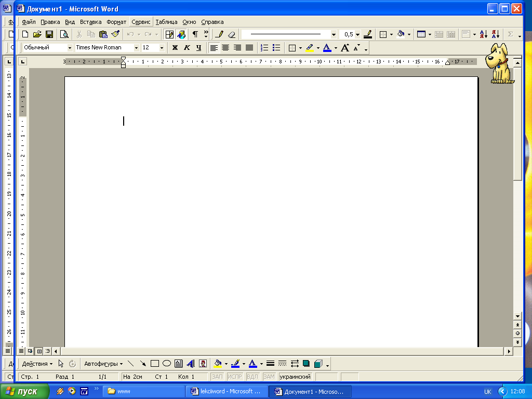Sort ascending А-Я icon
Image resolution: width=532 pixels, height=399 pixels.
484,34
